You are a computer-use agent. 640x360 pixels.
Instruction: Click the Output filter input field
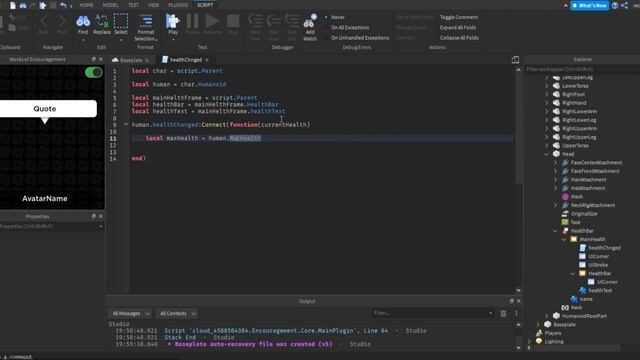tap(432, 313)
